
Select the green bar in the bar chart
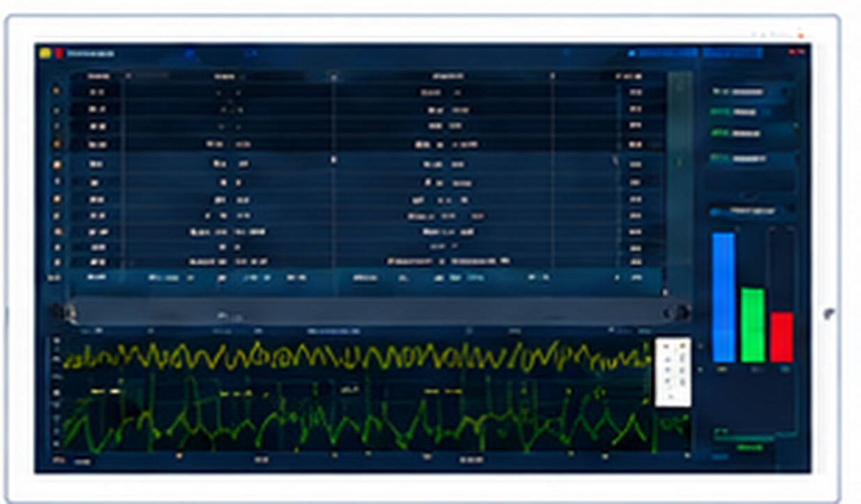coord(752,325)
